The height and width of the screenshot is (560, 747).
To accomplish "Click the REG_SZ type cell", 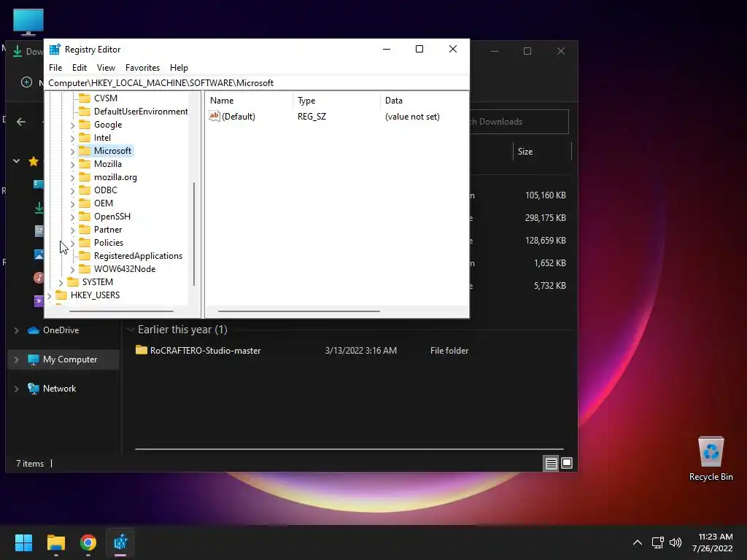I will 311,117.
